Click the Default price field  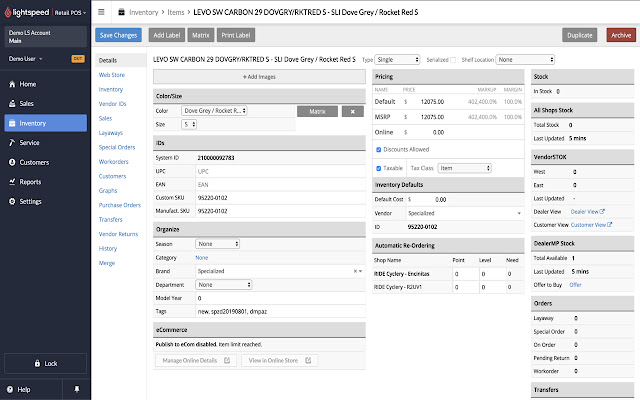pyautogui.click(x=427, y=102)
